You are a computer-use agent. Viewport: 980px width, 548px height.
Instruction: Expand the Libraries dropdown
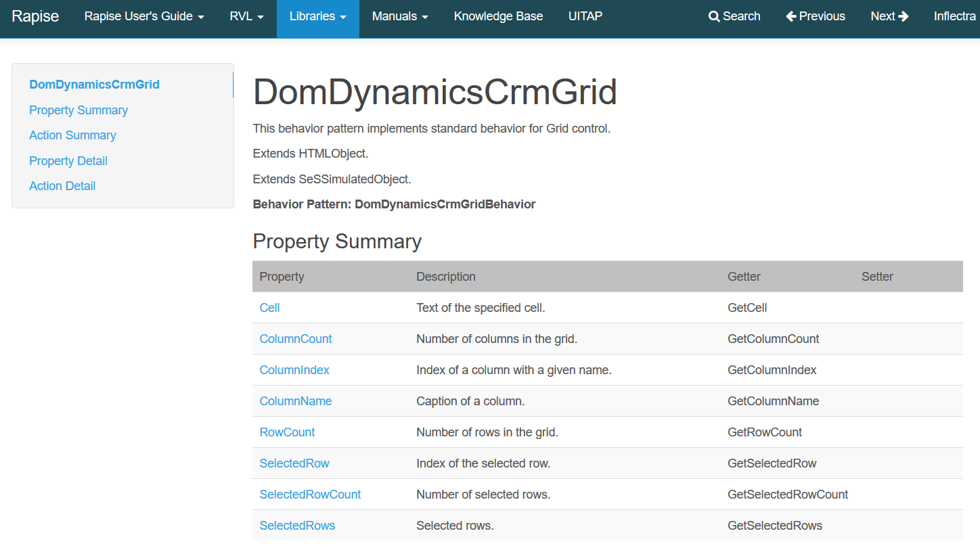tap(317, 17)
